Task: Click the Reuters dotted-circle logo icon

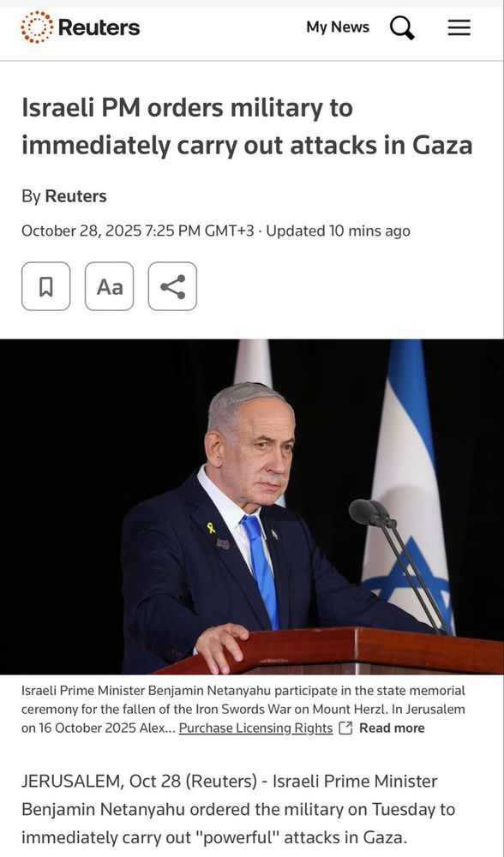Action: click(x=37, y=27)
